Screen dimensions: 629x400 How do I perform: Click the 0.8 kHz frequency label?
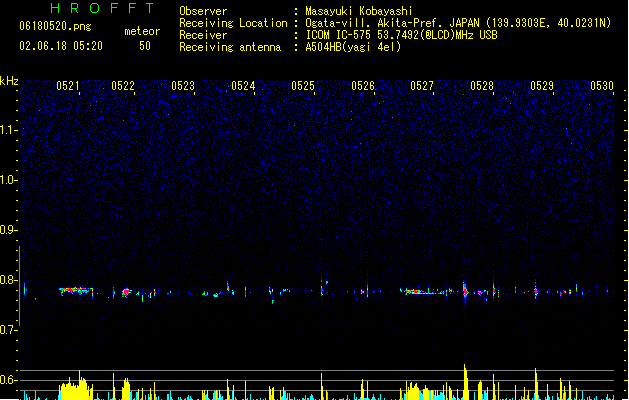pos(8,280)
